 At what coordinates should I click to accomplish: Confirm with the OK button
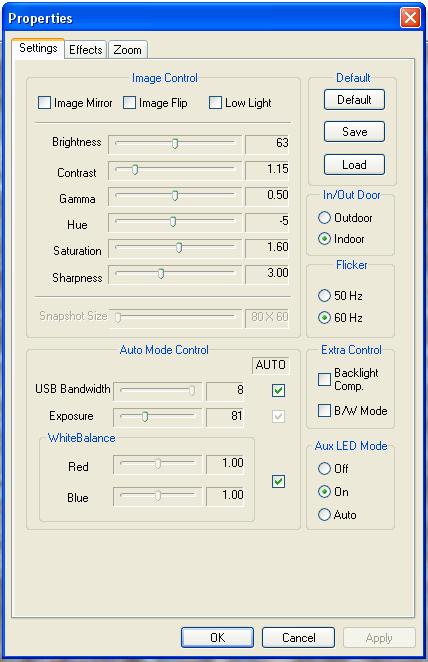coord(217,638)
